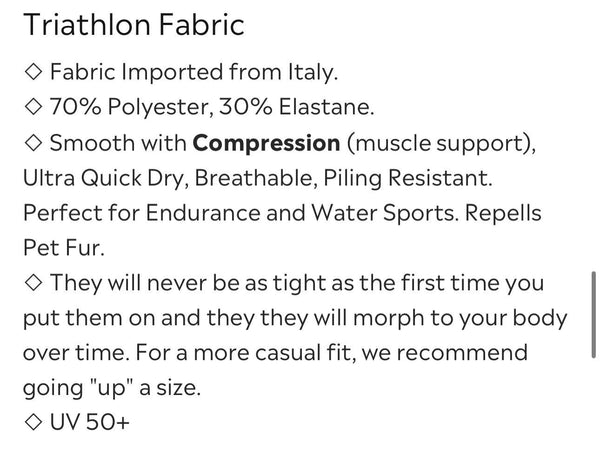Click "Perfect for Endurance and Water Sports."
The height and width of the screenshot is (468, 600).
click(x=236, y=213)
